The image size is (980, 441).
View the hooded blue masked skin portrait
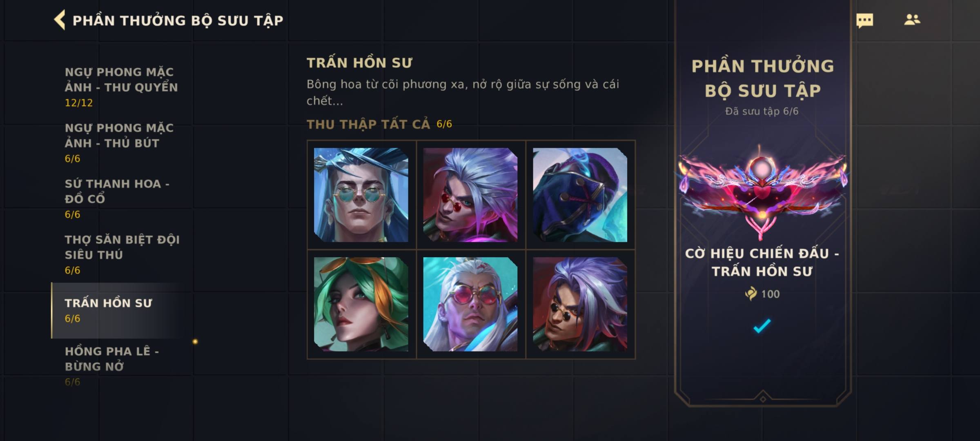(x=580, y=195)
